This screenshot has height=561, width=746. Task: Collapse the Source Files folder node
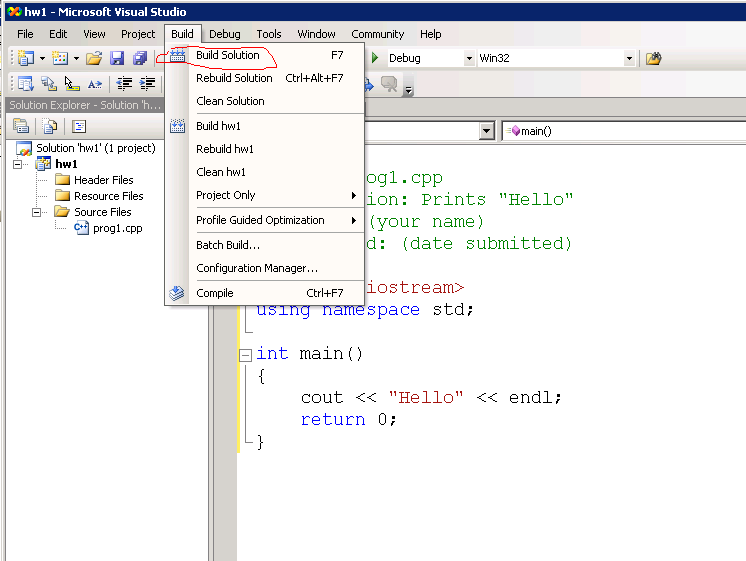point(37,212)
